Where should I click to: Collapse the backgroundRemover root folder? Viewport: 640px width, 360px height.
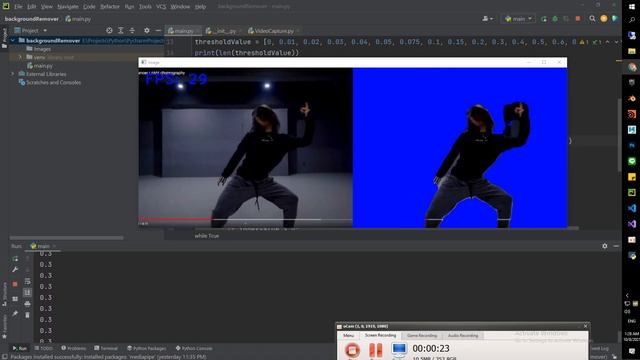coord(13,40)
